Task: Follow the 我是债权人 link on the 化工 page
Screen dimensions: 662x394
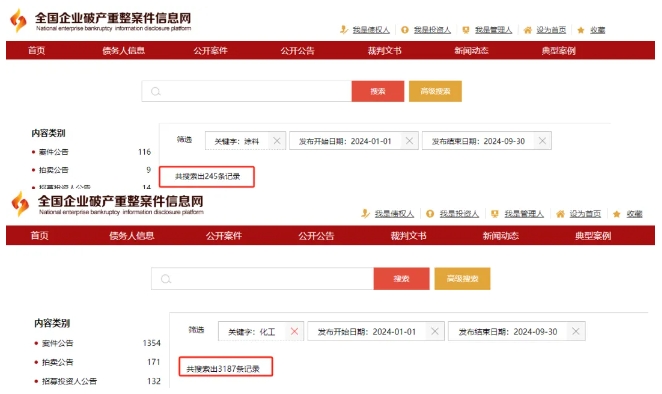Action: click(x=394, y=214)
